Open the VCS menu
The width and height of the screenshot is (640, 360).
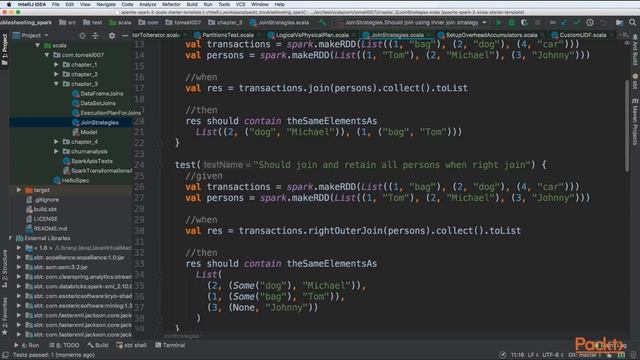(240, 4)
